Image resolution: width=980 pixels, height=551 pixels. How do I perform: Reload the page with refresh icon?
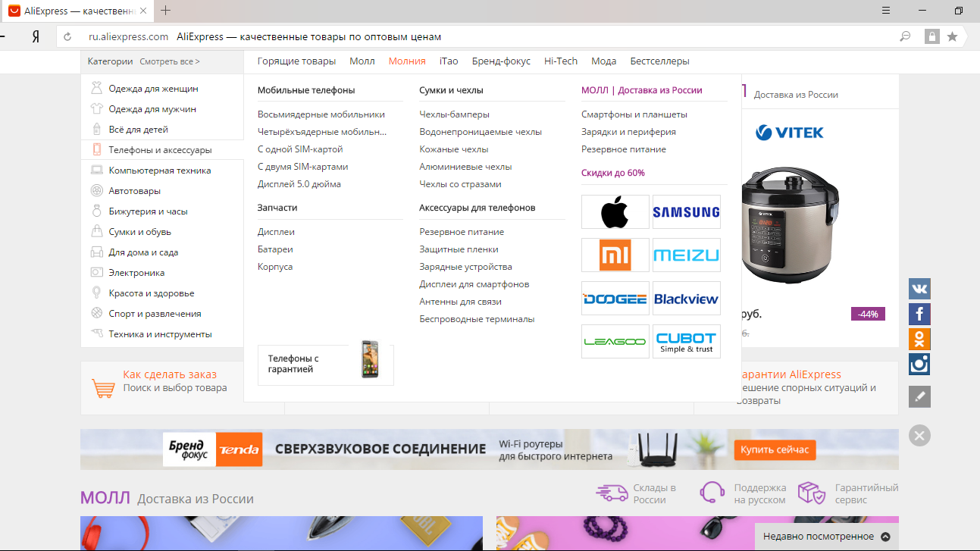[x=67, y=36]
